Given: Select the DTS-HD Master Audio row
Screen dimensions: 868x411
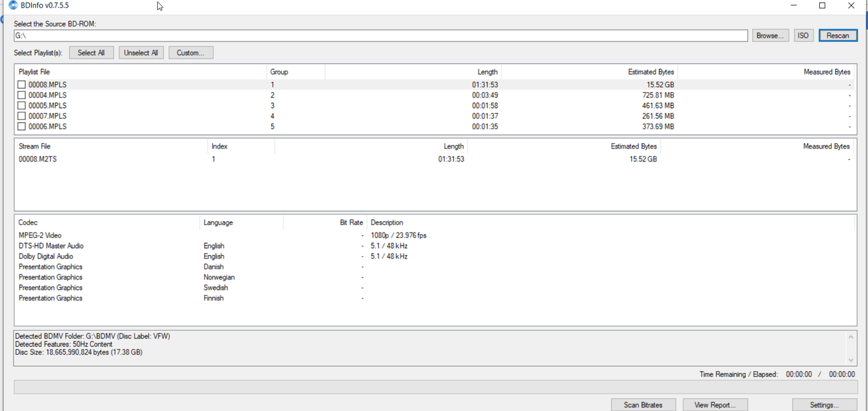Looking at the screenshot, I should (x=434, y=246).
